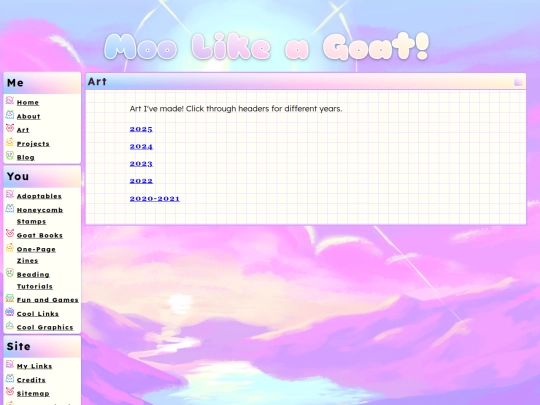Open the Art link in sidebar

[x=23, y=130]
